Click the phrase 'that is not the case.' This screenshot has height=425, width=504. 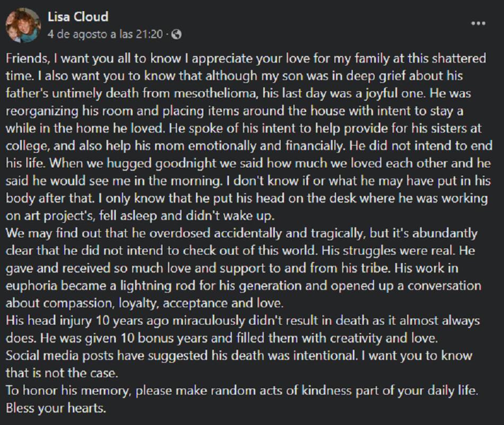(x=62, y=373)
